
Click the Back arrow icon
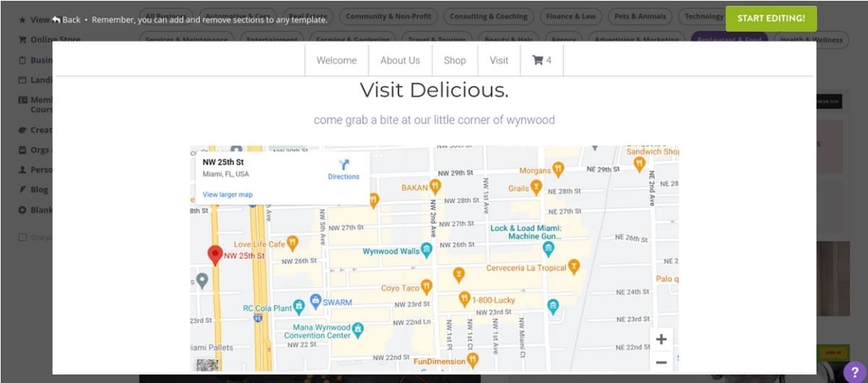pos(56,20)
